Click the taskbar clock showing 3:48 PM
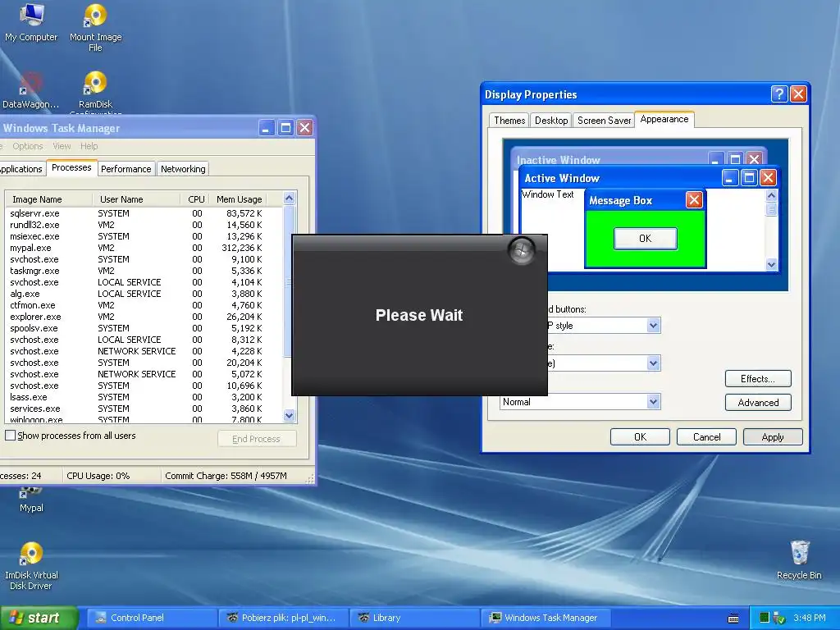Viewport: 840px width, 630px height. coord(809,618)
